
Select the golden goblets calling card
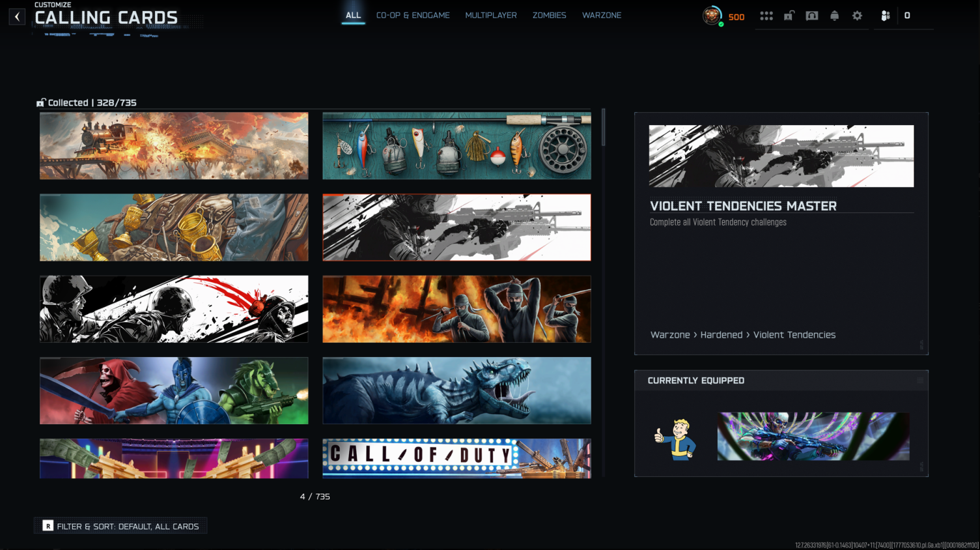pyautogui.click(x=174, y=227)
